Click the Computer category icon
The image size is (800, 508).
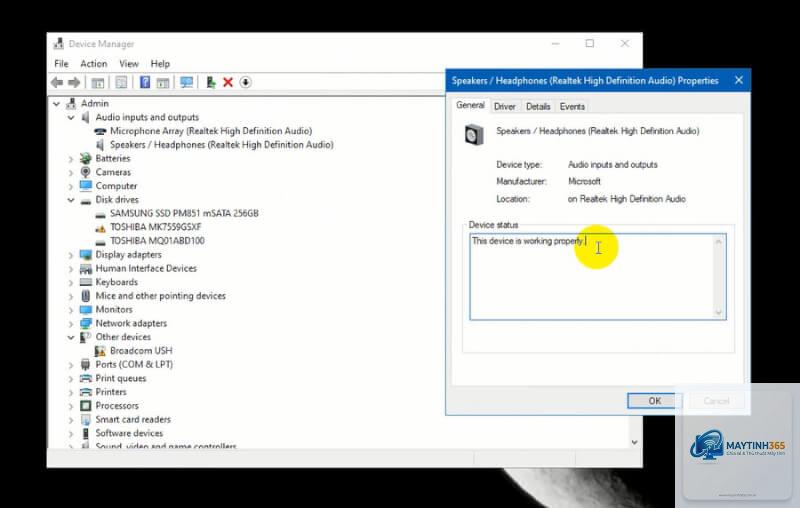point(86,186)
